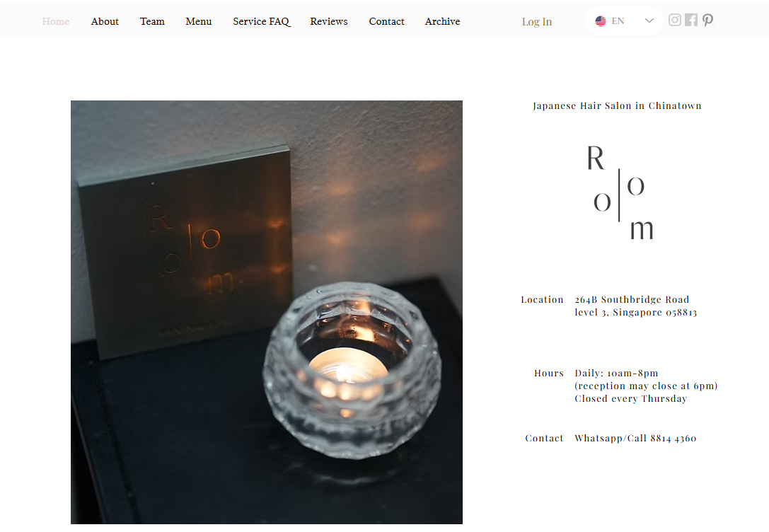The height and width of the screenshot is (532, 769).
Task: Click the candle and Room card photo
Action: coord(266,312)
